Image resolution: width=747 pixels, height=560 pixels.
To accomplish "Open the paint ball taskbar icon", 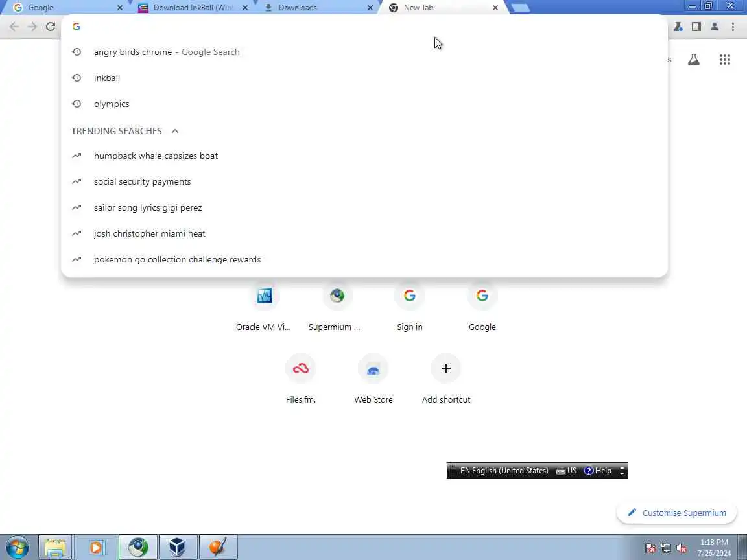I will click(x=218, y=547).
